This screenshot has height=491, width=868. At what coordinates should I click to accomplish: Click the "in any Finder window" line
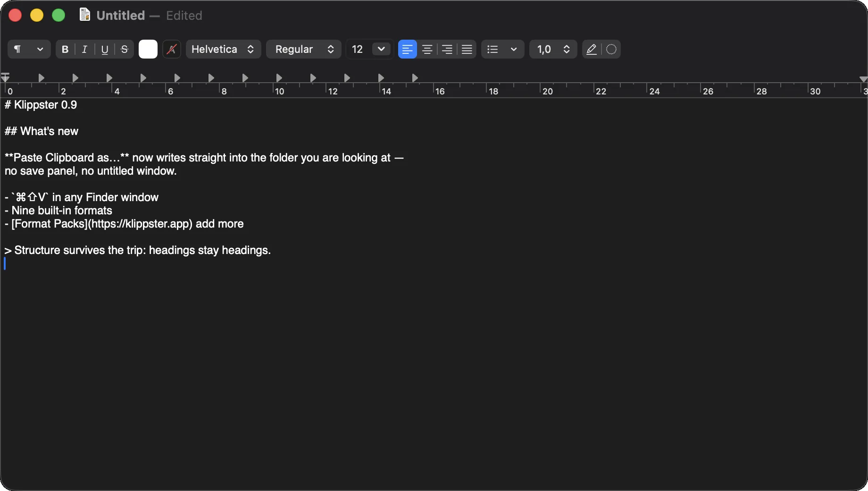pyautogui.click(x=82, y=197)
